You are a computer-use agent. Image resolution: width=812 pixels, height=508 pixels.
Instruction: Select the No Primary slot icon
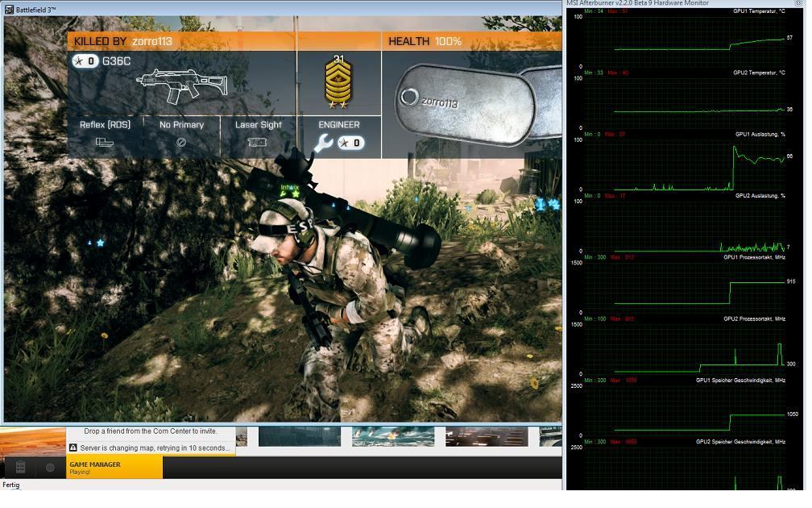point(181,142)
